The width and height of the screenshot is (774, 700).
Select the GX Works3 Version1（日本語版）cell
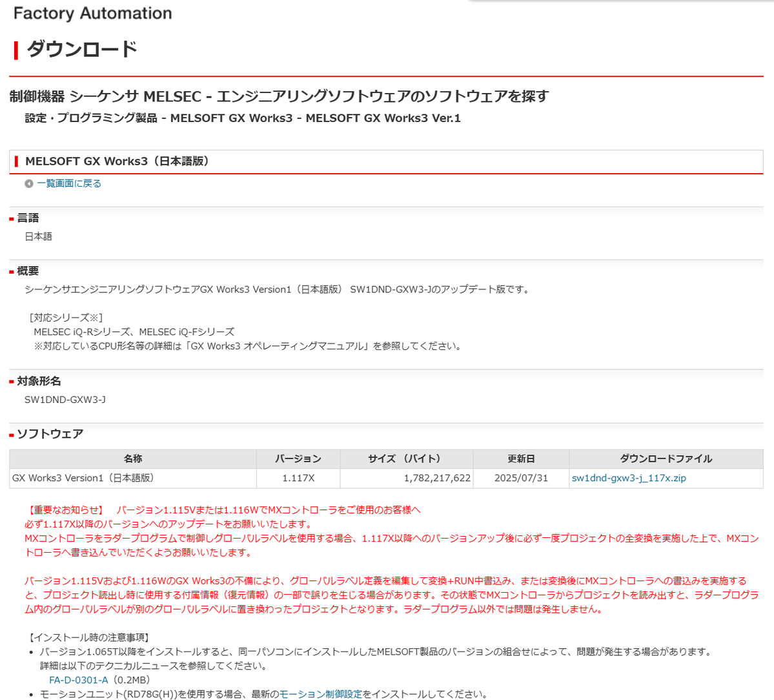point(133,479)
